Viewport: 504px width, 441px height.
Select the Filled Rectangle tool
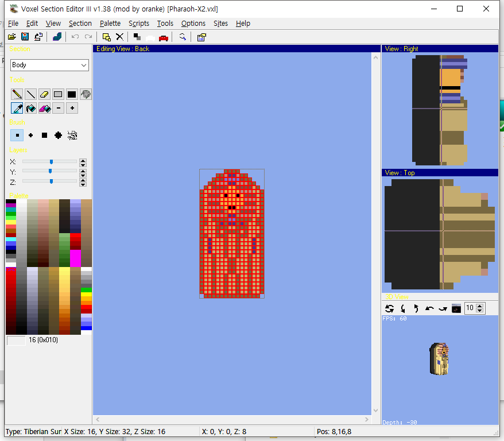(72, 94)
